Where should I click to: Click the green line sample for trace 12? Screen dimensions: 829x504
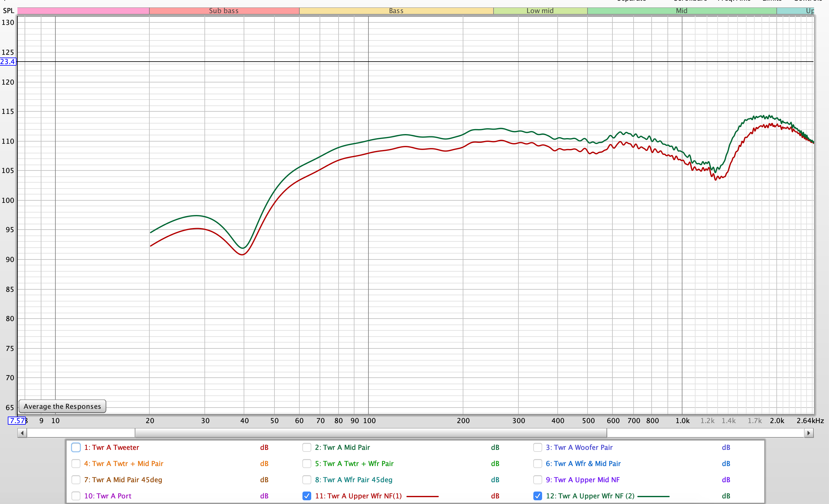(653, 496)
